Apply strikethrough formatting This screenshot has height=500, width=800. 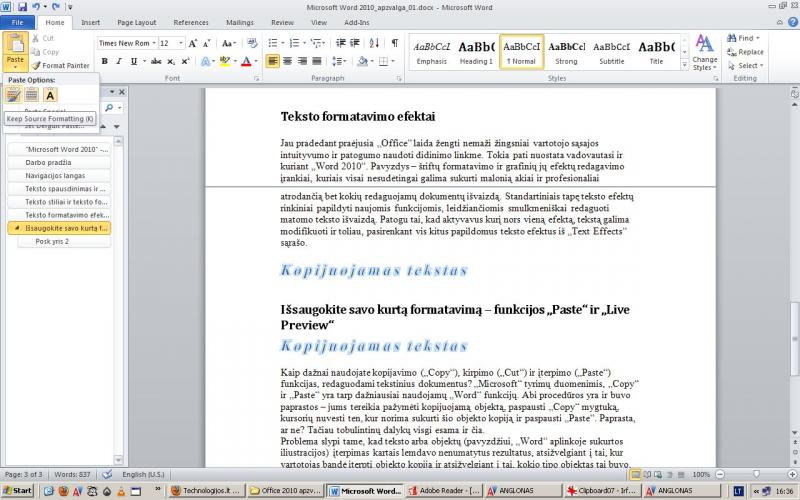coord(156,61)
